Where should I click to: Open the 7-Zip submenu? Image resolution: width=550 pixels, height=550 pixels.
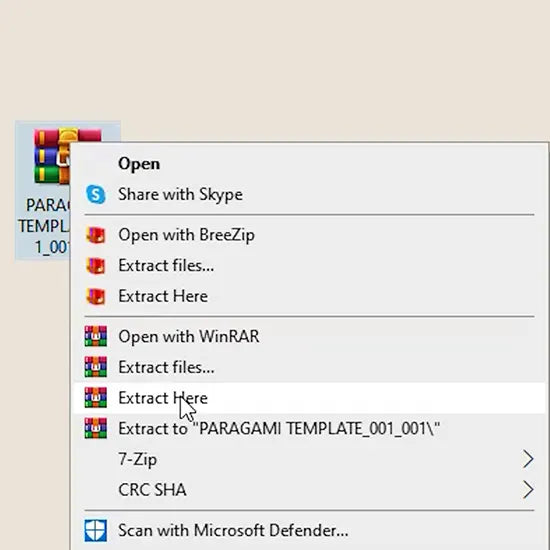click(x=310, y=459)
